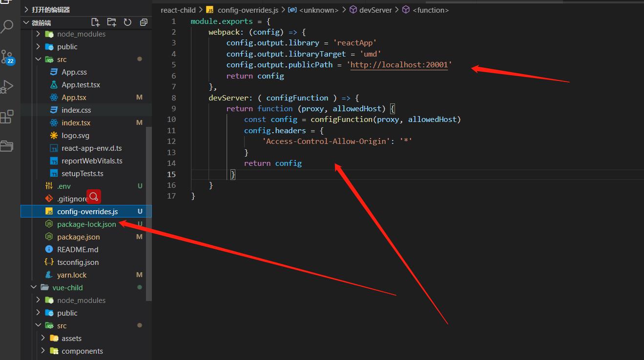This screenshot has width=644, height=360.
Task: Open Source Control view with 22 badge
Action: click(x=7, y=57)
